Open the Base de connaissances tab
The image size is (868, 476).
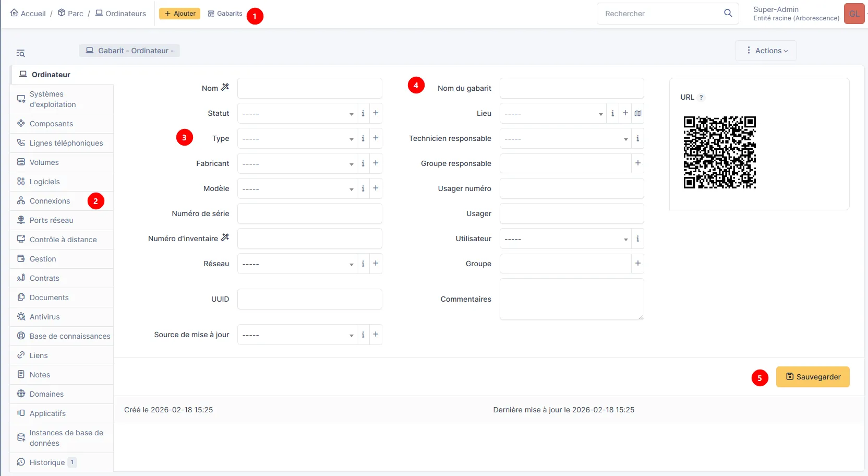click(62, 336)
